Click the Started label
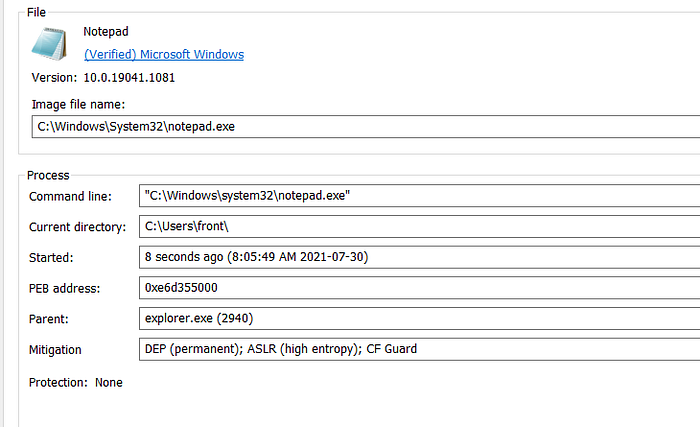Screen dimensions: 700x427 click(x=51, y=258)
